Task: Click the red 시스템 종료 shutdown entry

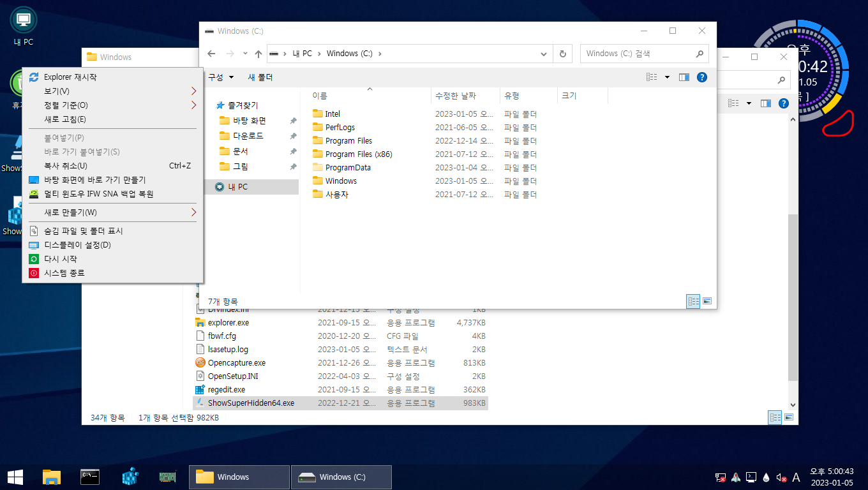Action: pyautogui.click(x=112, y=273)
